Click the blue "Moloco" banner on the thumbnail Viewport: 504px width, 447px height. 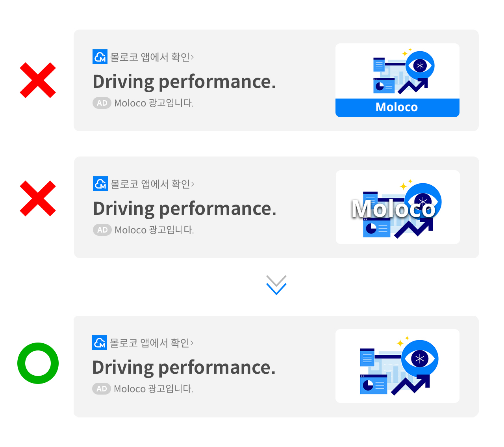397,107
